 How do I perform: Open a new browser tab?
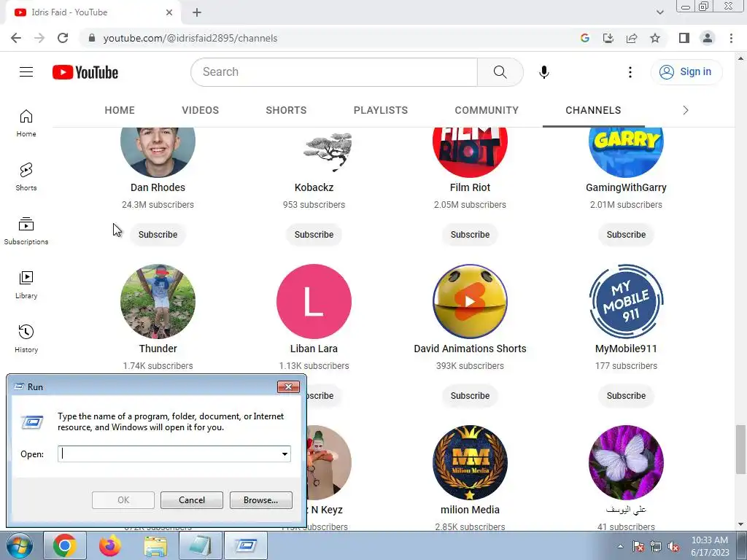197,13
